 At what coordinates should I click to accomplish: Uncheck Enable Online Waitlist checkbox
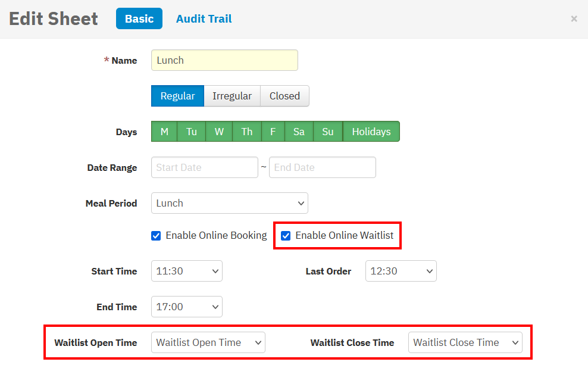[x=286, y=236]
